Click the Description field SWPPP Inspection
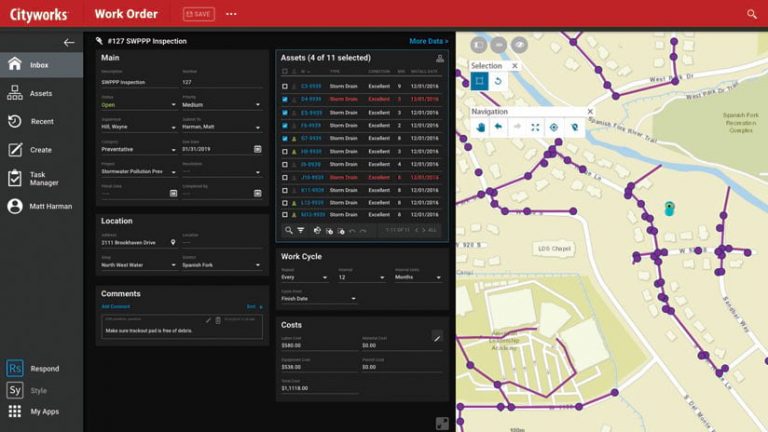 (x=139, y=82)
